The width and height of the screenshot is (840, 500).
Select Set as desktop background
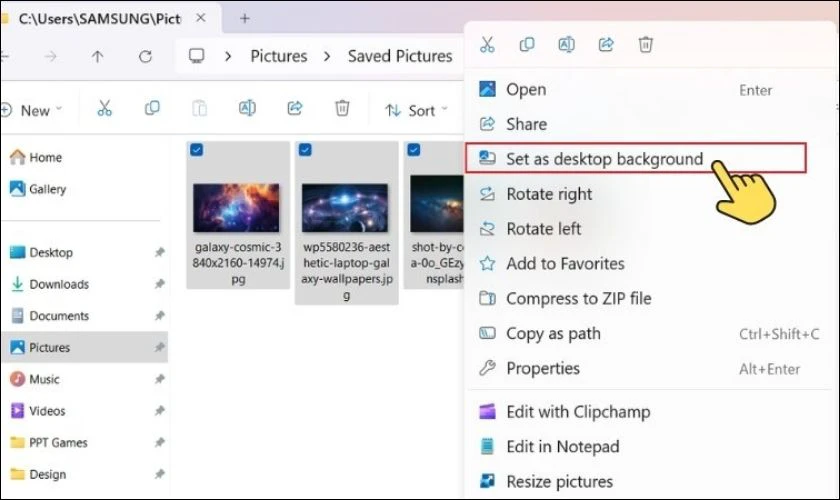click(636, 158)
